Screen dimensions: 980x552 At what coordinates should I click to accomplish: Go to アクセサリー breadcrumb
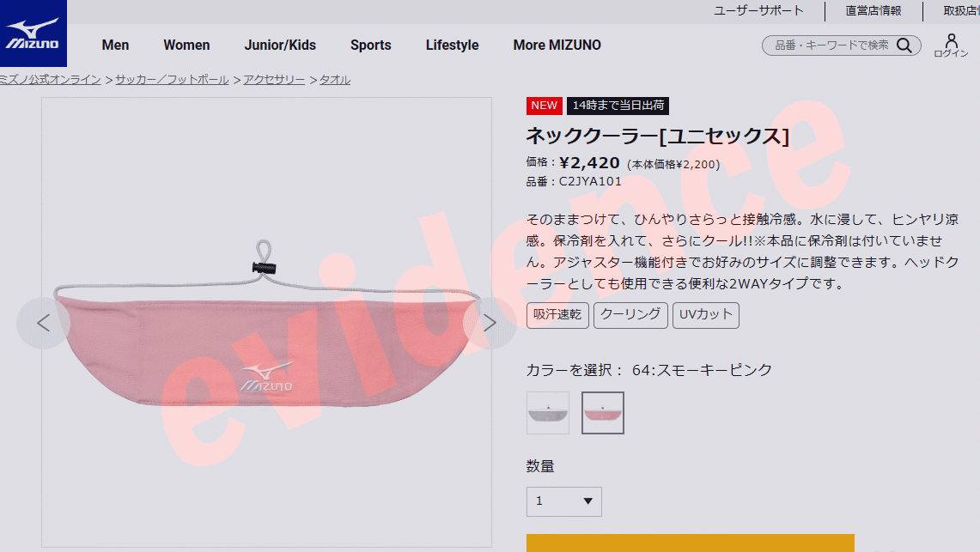pos(274,79)
